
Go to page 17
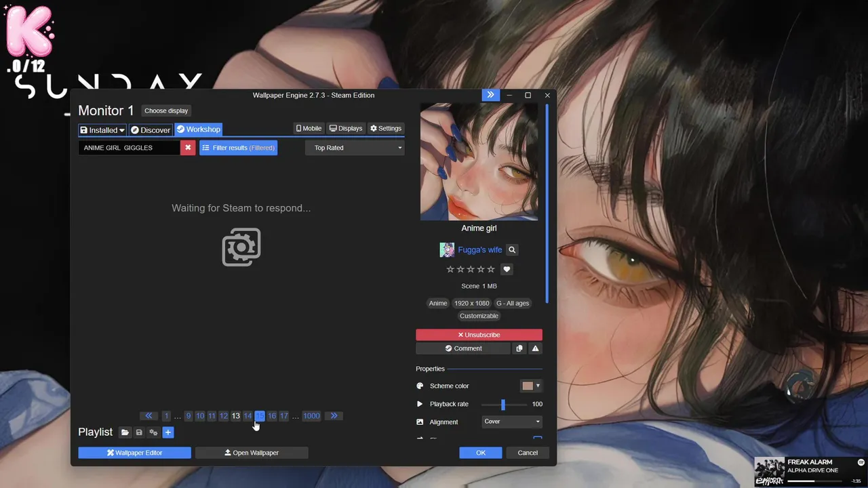pos(284,415)
